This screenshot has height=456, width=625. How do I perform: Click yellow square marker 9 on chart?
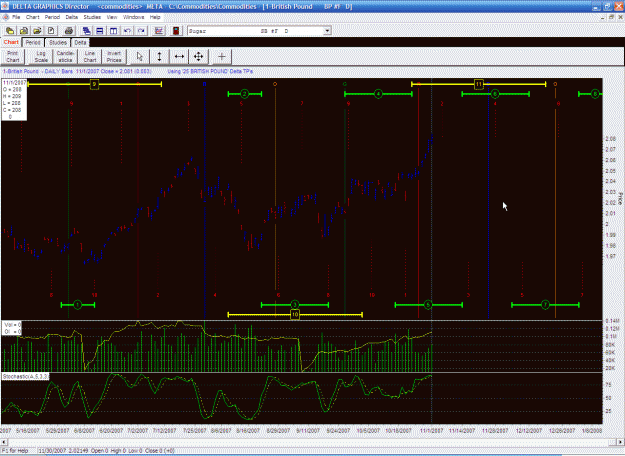tap(94, 84)
